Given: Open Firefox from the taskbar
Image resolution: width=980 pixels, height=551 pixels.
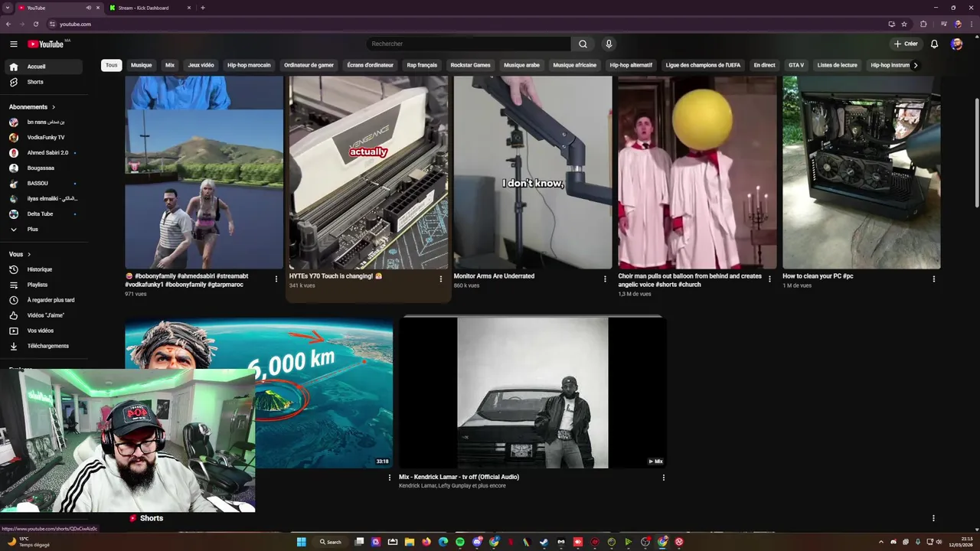Looking at the screenshot, I should click(426, 542).
